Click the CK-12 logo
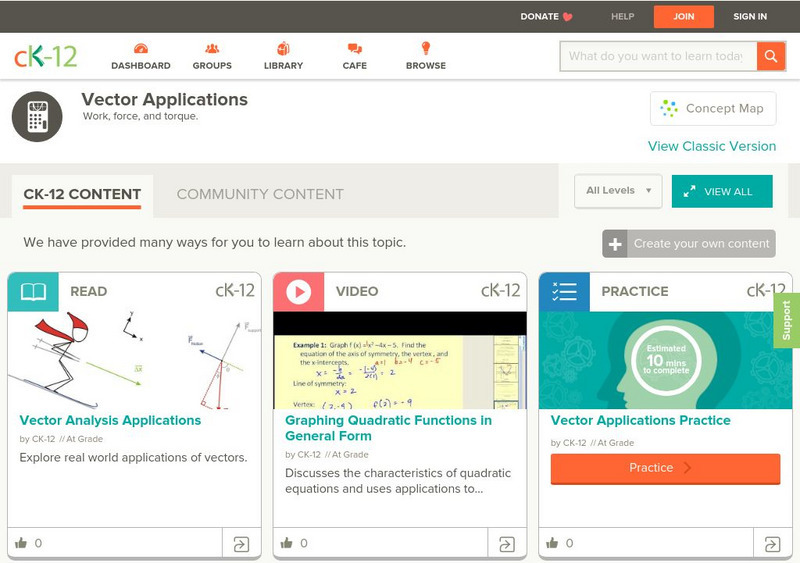 [45, 57]
